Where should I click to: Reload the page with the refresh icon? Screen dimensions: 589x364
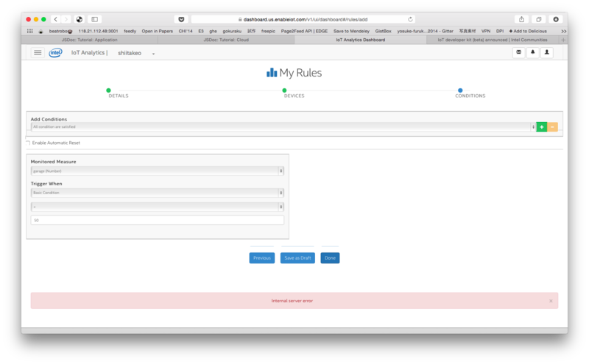pyautogui.click(x=410, y=19)
